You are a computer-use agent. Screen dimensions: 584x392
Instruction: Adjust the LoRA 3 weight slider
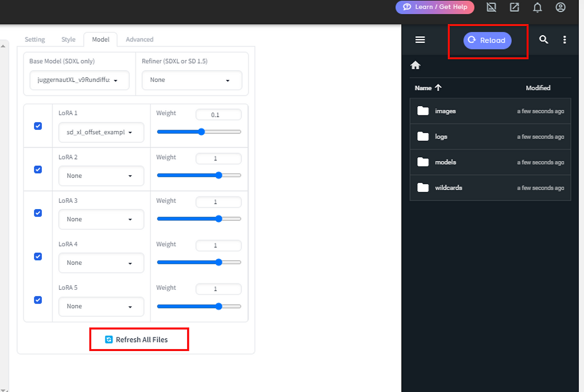coord(199,219)
